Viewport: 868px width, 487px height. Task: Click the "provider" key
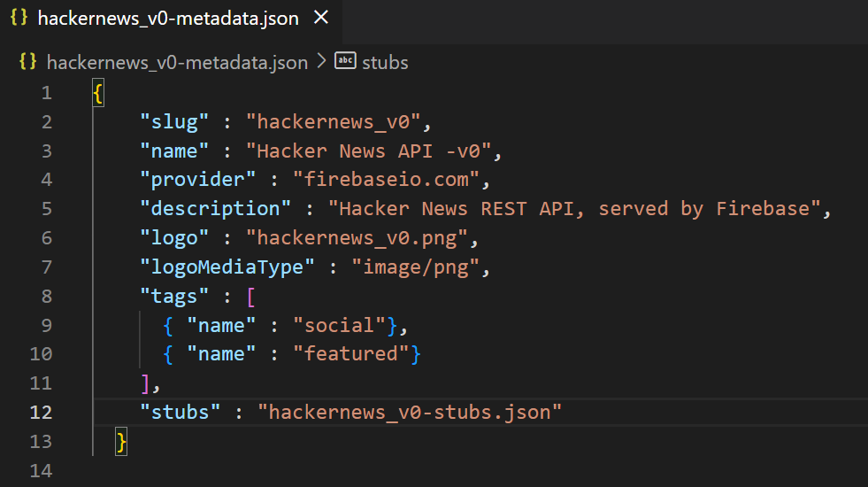(x=197, y=180)
